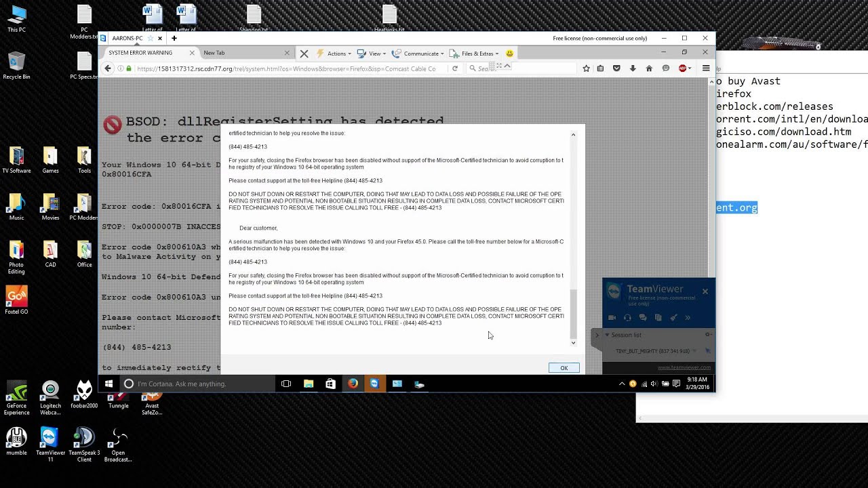Image resolution: width=868 pixels, height=488 pixels.
Task: Click TeamViewer icon on the remote taskbar
Action: [374, 384]
